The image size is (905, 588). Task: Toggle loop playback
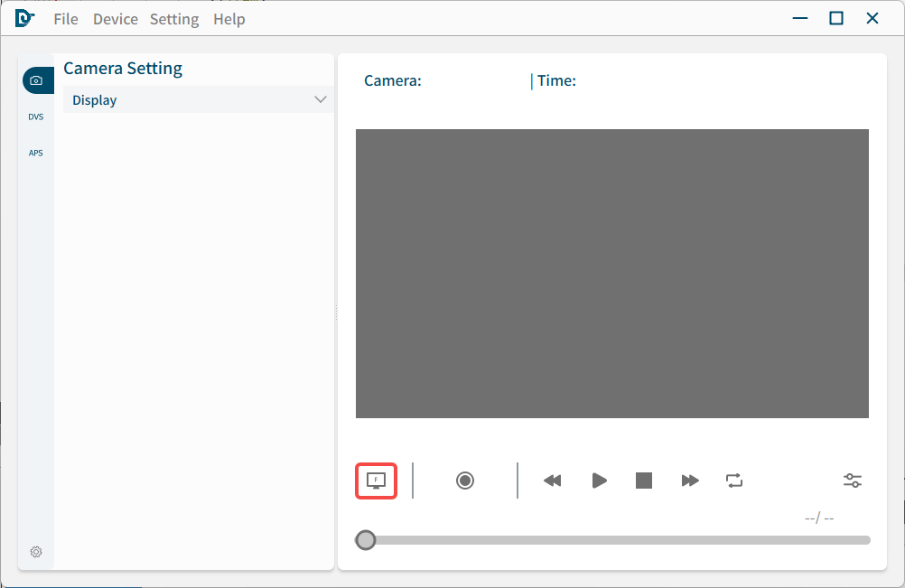734,481
